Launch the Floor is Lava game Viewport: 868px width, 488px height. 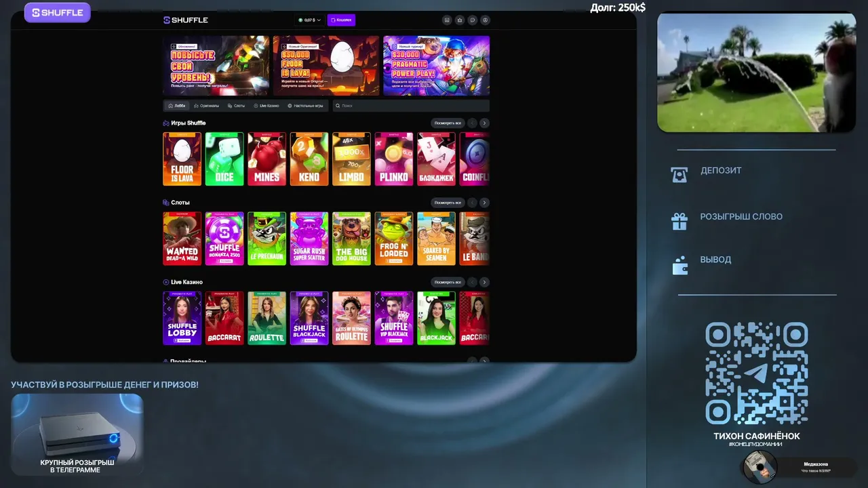tap(182, 159)
